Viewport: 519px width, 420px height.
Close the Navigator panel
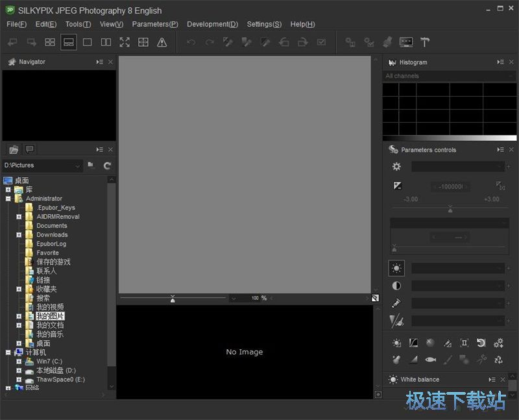pos(110,62)
